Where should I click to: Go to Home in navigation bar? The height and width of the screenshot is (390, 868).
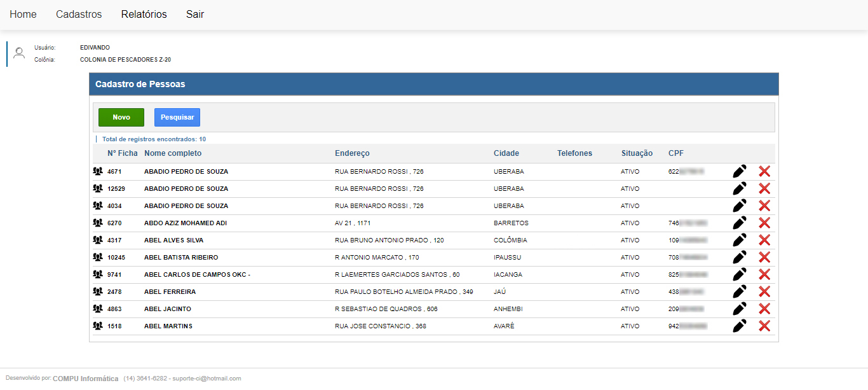(23, 14)
